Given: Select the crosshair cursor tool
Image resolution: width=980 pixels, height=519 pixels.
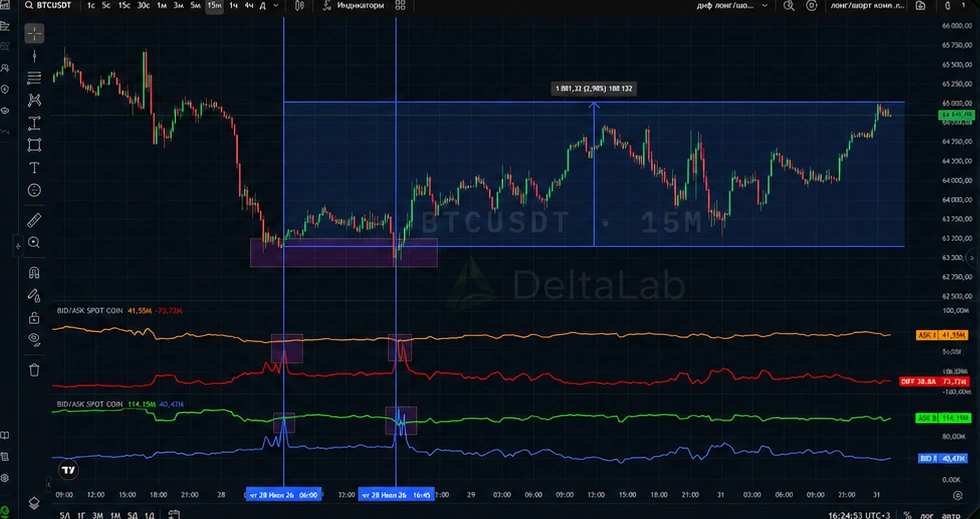Looking at the screenshot, I should click(x=34, y=34).
